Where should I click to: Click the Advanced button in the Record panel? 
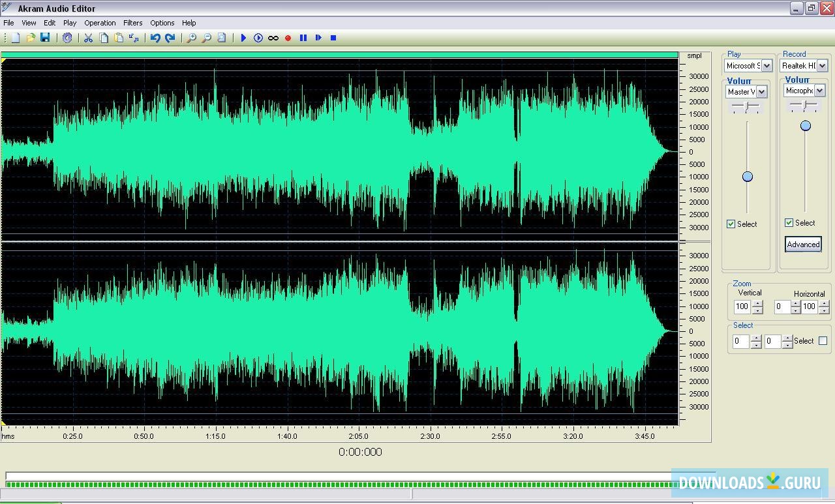pos(803,244)
